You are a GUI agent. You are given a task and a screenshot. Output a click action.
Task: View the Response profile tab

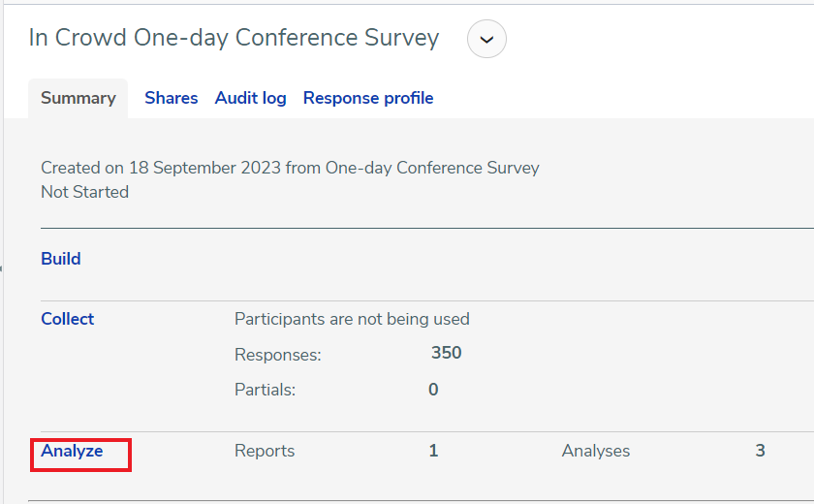tap(368, 98)
